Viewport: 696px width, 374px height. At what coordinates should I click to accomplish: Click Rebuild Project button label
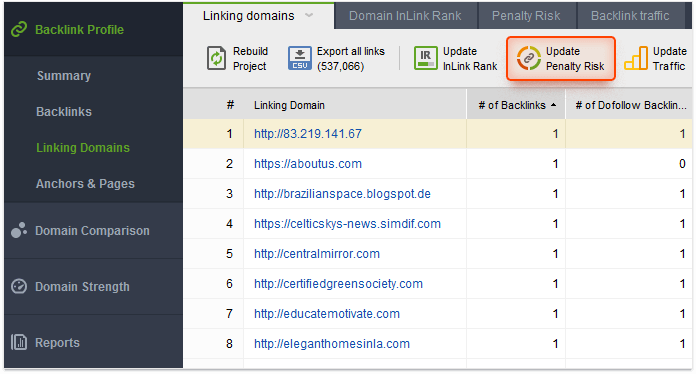coord(250,59)
